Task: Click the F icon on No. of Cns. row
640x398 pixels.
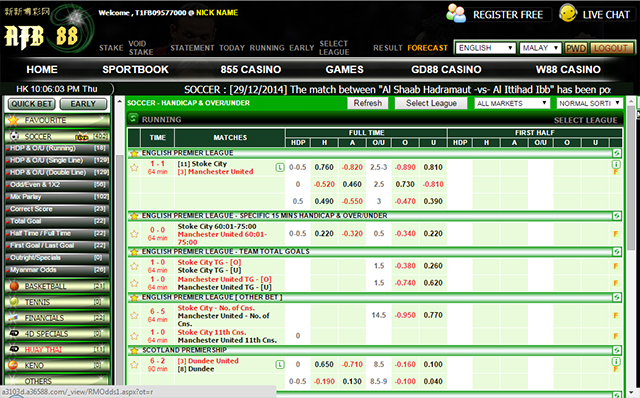Action: click(x=616, y=315)
